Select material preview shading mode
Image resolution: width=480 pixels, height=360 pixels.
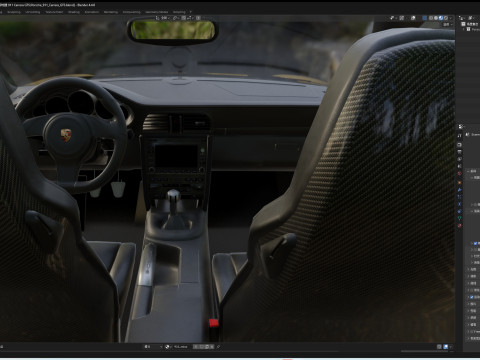pos(441,18)
